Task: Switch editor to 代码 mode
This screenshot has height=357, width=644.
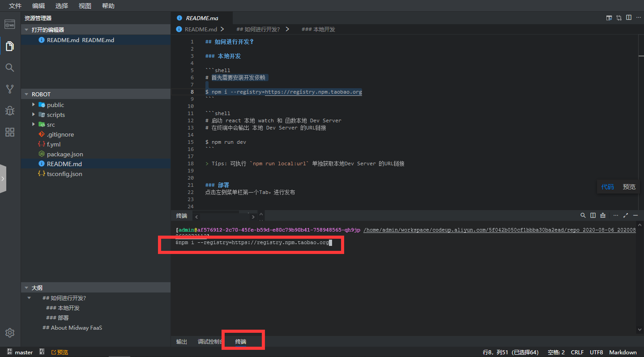Action: pyautogui.click(x=607, y=187)
